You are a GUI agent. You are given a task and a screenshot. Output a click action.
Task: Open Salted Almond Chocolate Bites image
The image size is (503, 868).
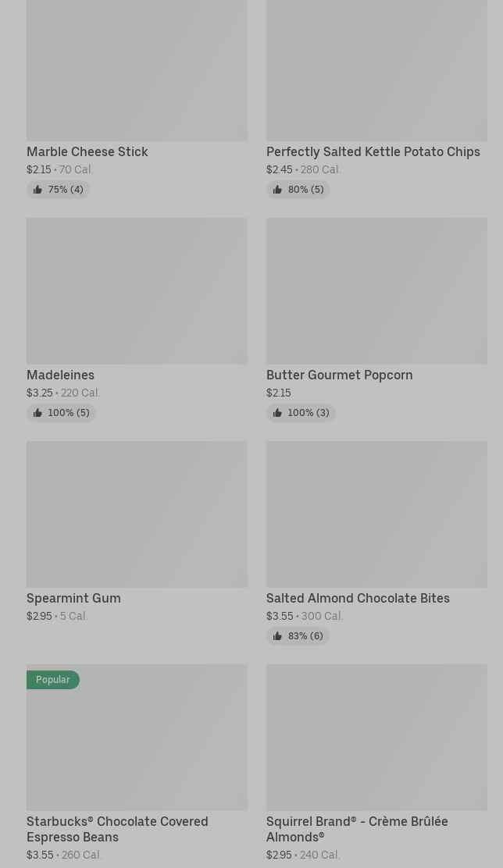376,514
